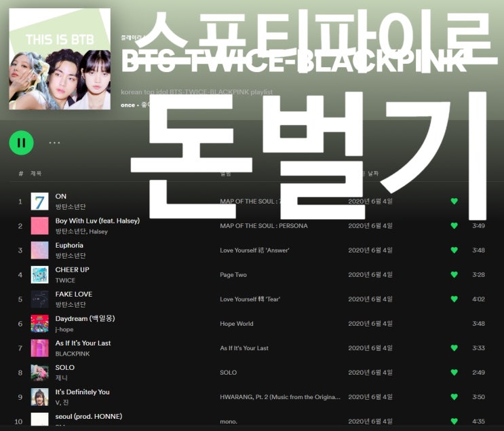Sort by # column header

(x=21, y=173)
